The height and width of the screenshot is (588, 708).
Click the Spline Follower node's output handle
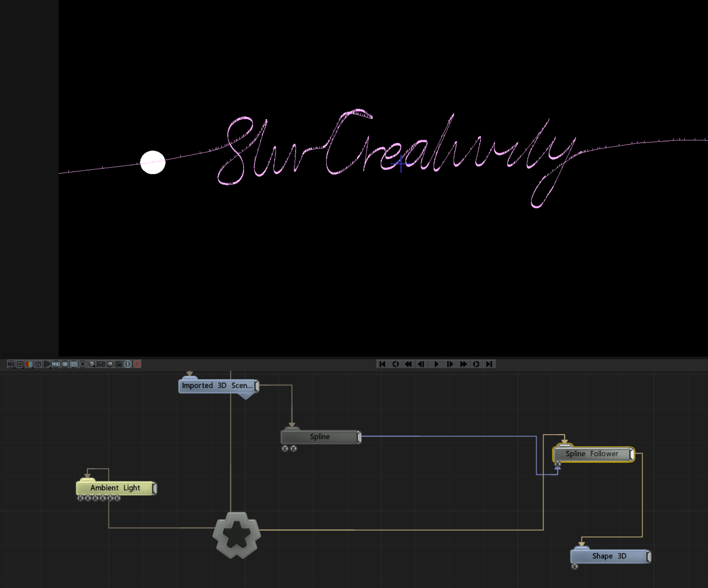pyautogui.click(x=632, y=454)
